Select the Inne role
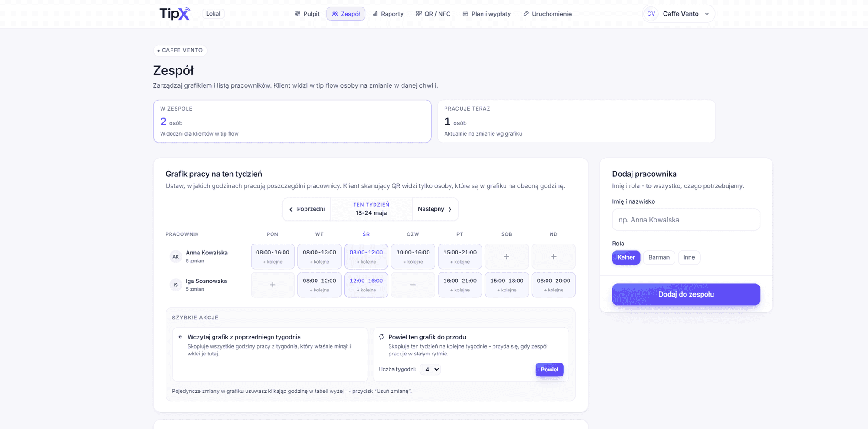Image resolution: width=868 pixels, height=429 pixels. click(689, 257)
